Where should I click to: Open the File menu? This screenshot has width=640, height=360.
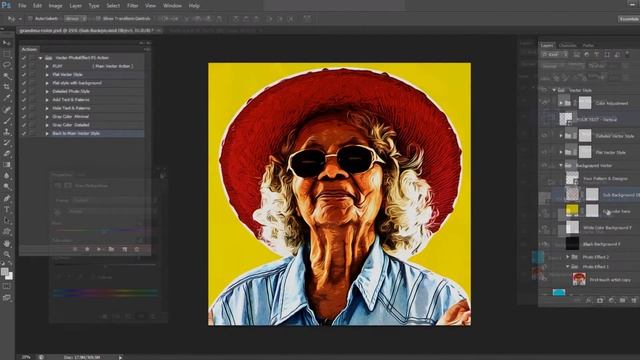pos(22,6)
